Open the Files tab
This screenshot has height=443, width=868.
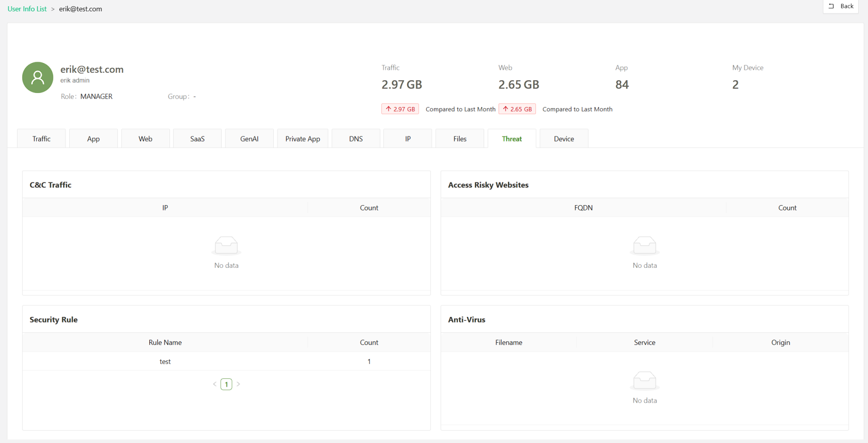point(460,139)
